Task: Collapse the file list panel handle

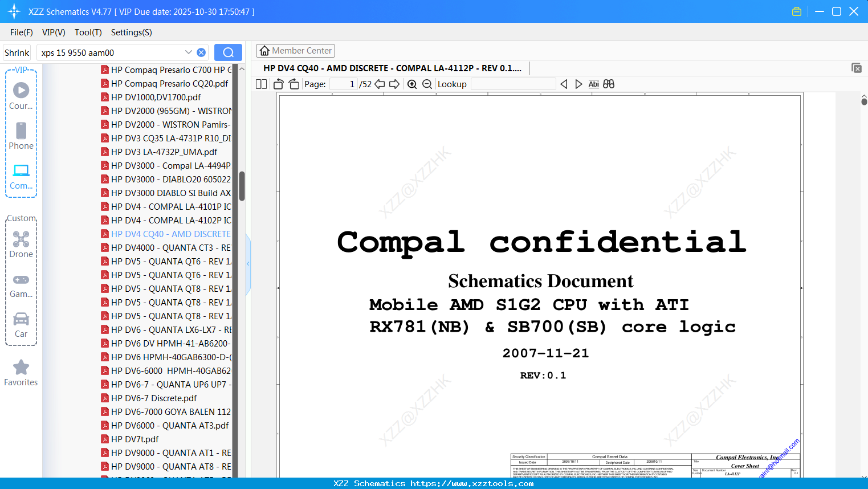Action: click(x=248, y=264)
